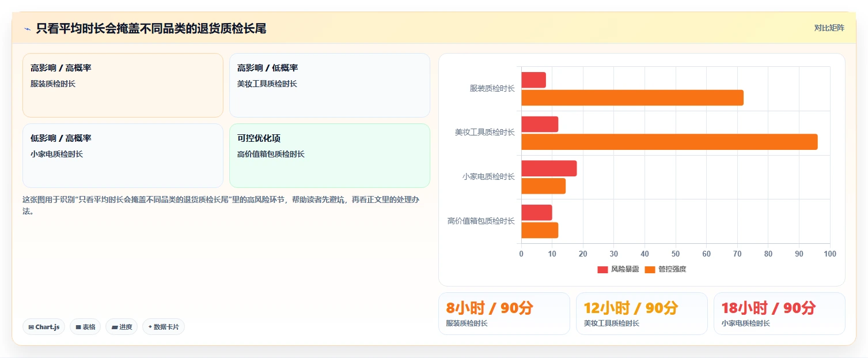Click the x-axis tick value 100
Image resolution: width=868 pixels, height=358 pixels.
pyautogui.click(x=830, y=254)
